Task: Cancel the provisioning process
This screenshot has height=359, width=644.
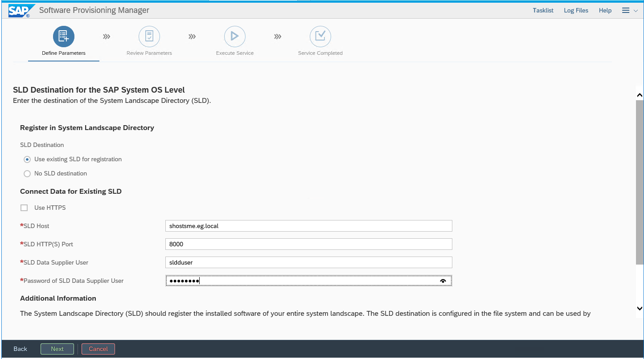Action: pyautogui.click(x=98, y=349)
